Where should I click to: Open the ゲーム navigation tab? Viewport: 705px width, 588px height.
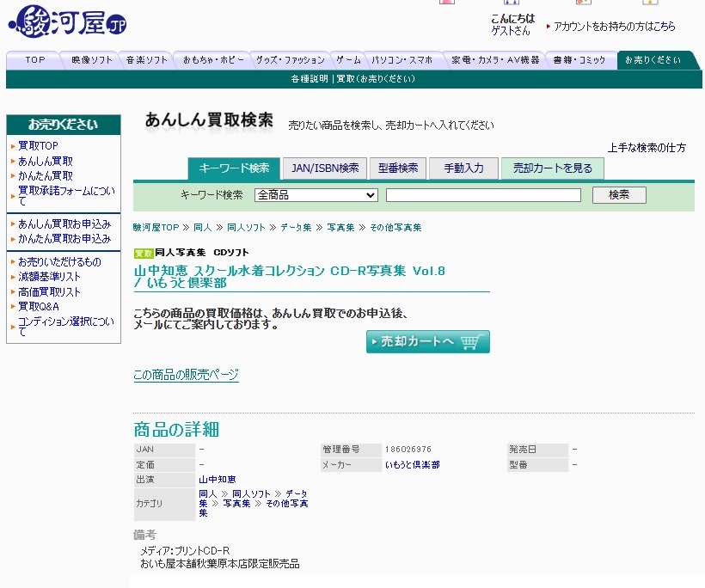pyautogui.click(x=348, y=60)
